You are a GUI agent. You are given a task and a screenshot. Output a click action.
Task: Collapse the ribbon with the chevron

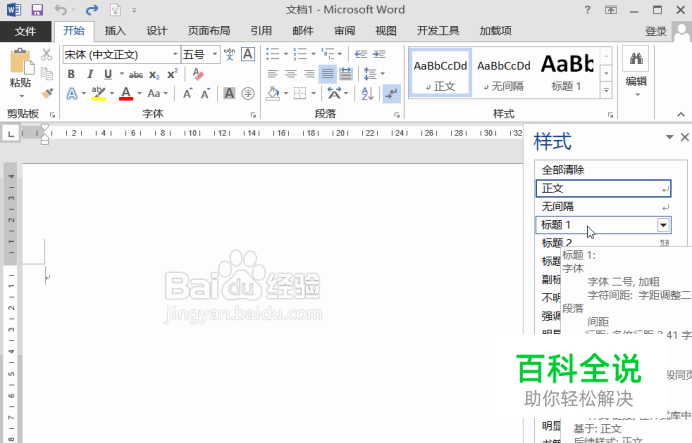(681, 114)
